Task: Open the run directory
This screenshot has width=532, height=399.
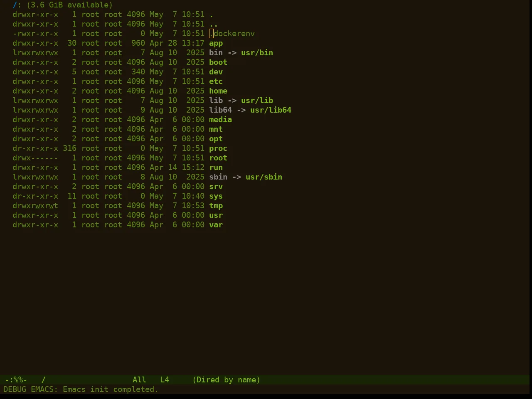Action: 216,167
